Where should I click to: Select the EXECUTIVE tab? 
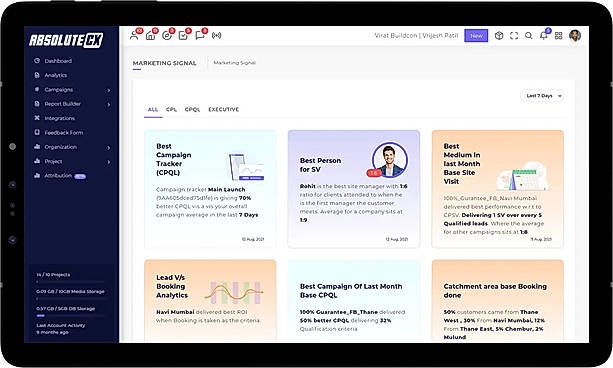(224, 110)
